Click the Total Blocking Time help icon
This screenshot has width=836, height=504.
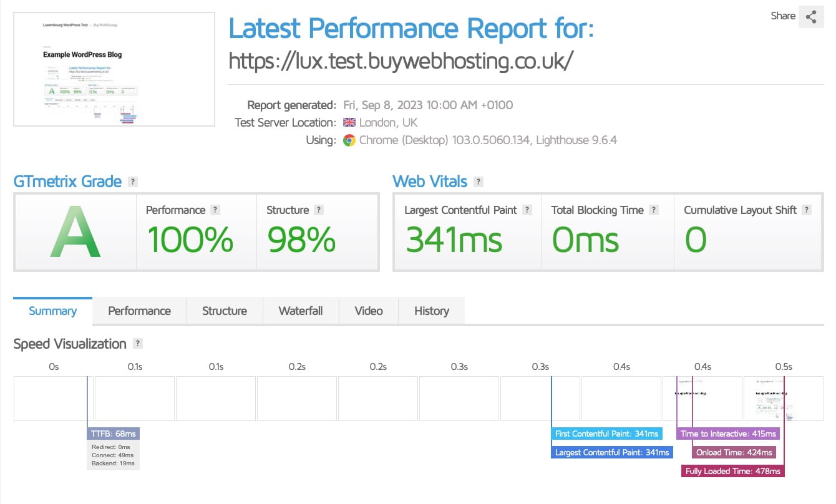tap(654, 210)
